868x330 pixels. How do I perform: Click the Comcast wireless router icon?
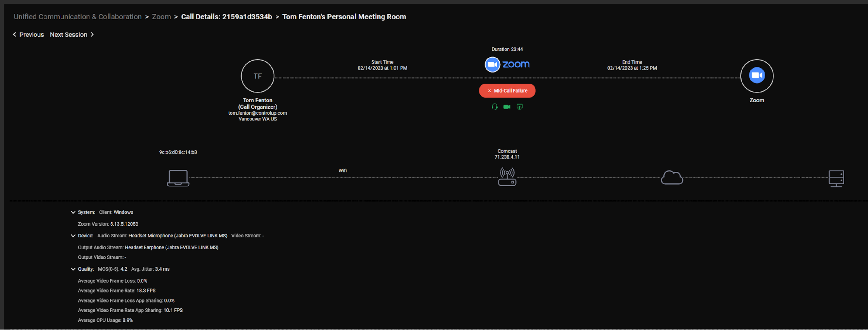coord(507,177)
